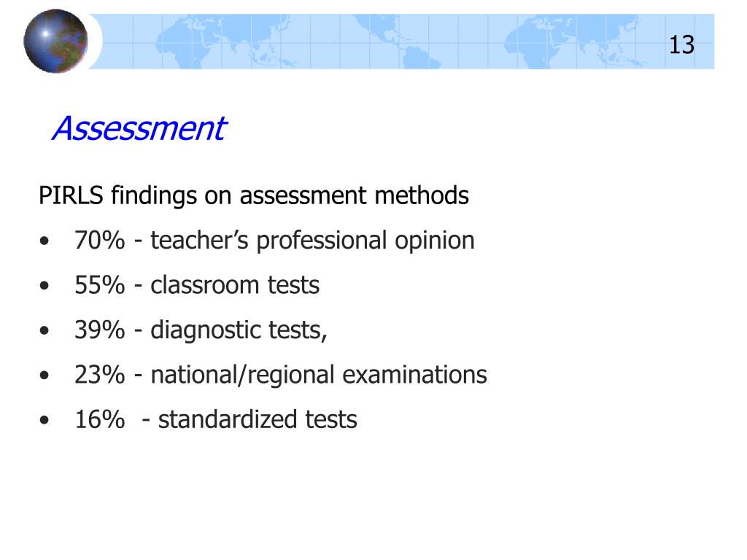
Task: Click the slide number 13
Action: [x=681, y=45]
